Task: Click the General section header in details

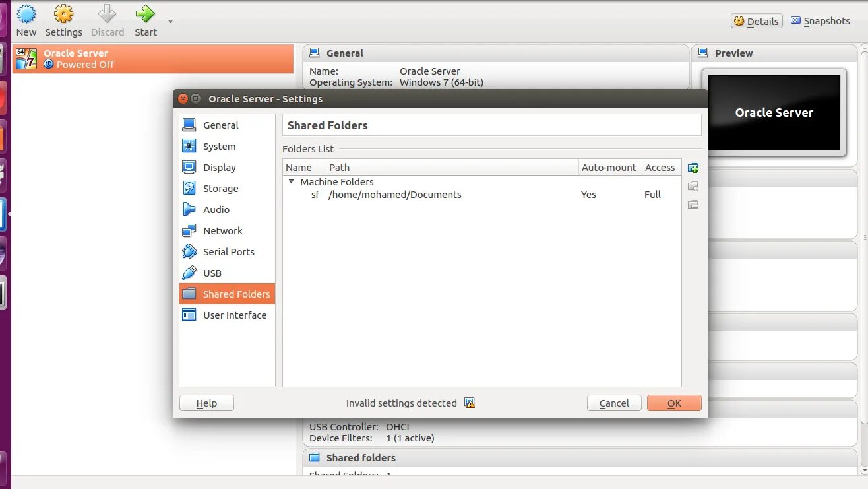Action: tap(496, 53)
